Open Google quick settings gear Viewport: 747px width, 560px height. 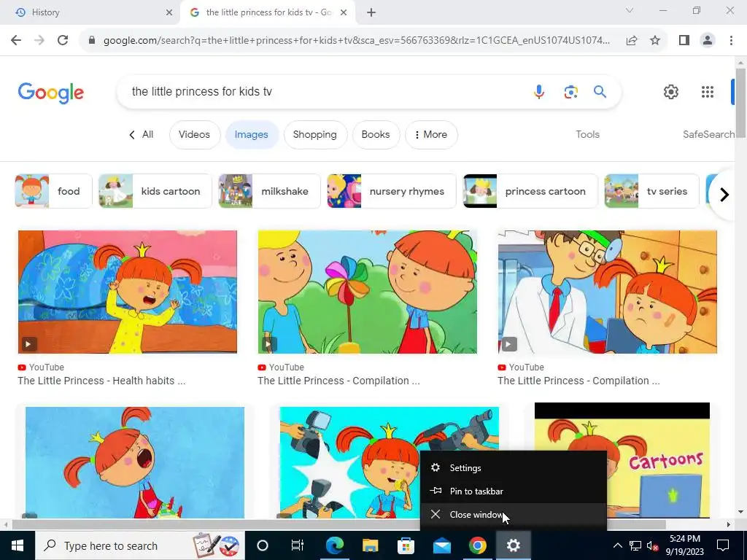click(x=671, y=91)
